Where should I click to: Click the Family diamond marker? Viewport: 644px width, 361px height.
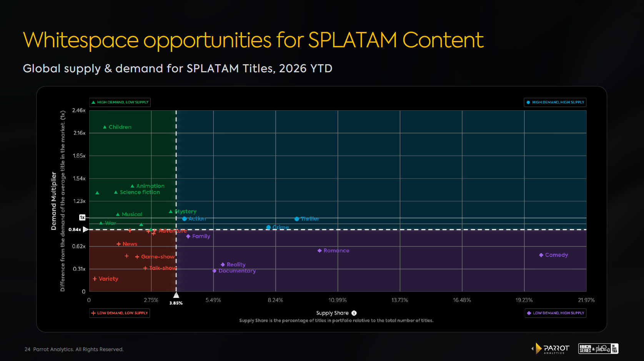[x=188, y=236]
